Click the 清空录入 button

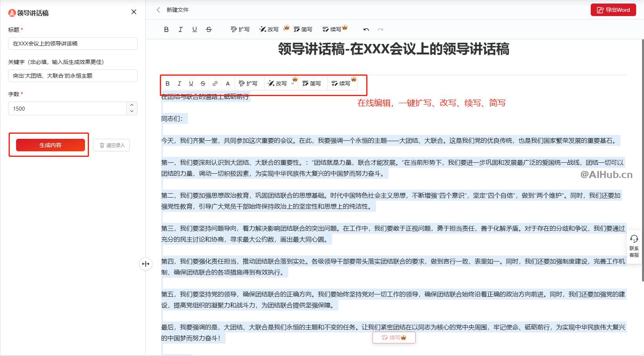[111, 145]
